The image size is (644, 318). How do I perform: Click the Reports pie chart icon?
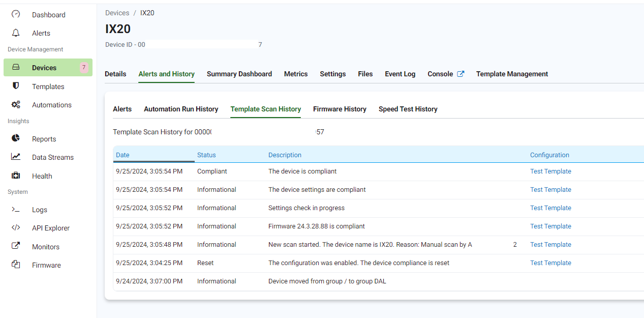click(16, 138)
